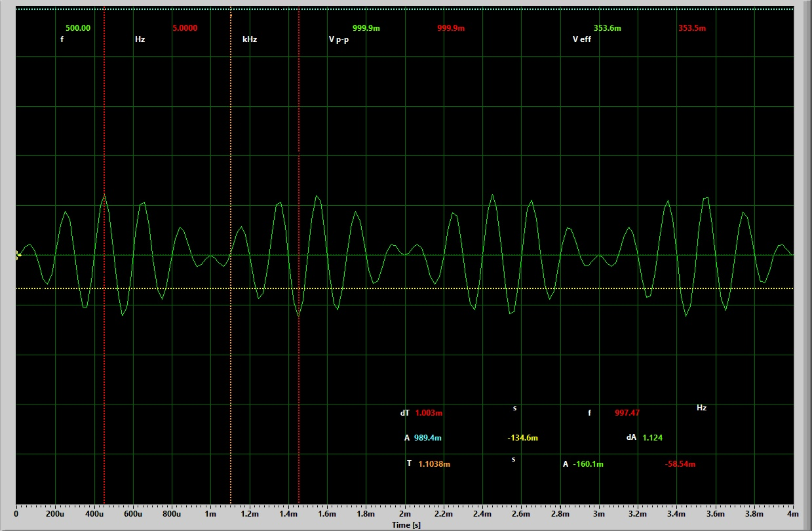
Task: Click the yellow -134.6m amplitude value
Action: point(523,438)
